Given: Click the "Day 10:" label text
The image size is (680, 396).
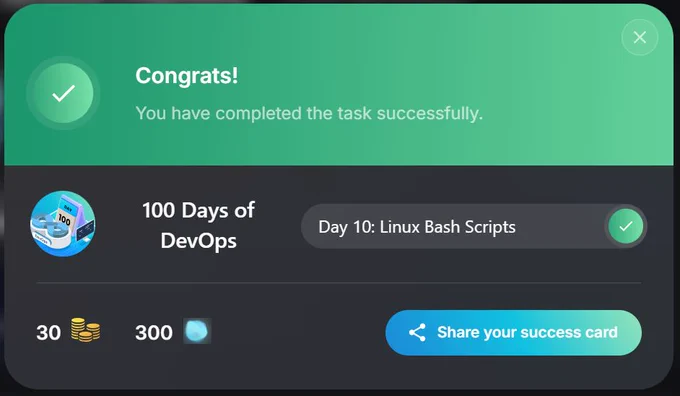Looking at the screenshot, I should [x=347, y=227].
